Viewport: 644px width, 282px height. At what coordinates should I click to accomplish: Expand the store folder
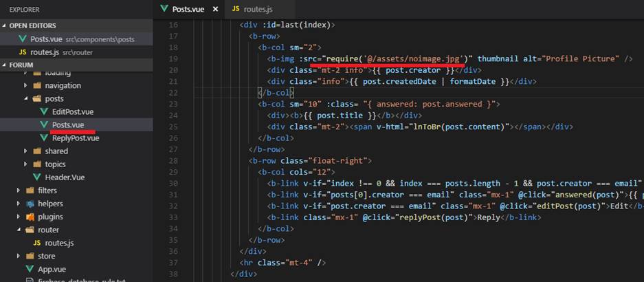[46, 256]
